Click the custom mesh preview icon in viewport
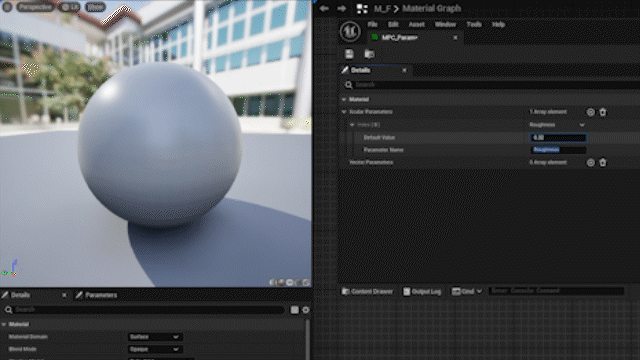Screen dimensions: 640x360 point(306,282)
